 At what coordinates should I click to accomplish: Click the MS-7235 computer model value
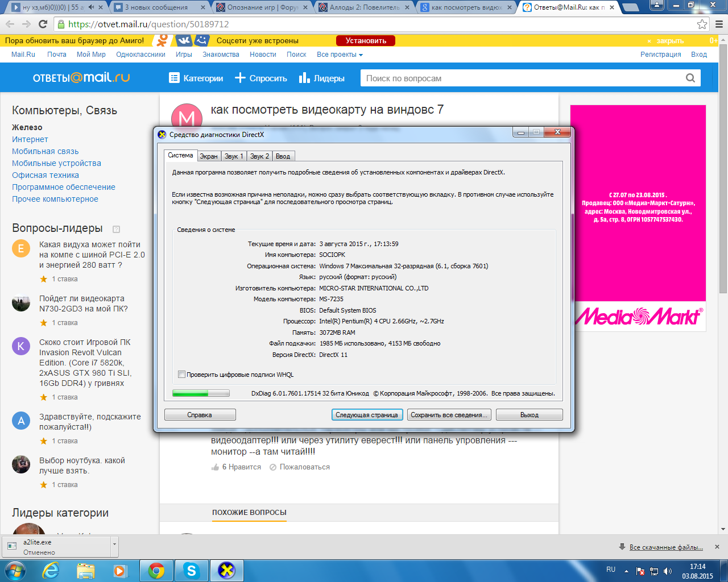coord(331,299)
